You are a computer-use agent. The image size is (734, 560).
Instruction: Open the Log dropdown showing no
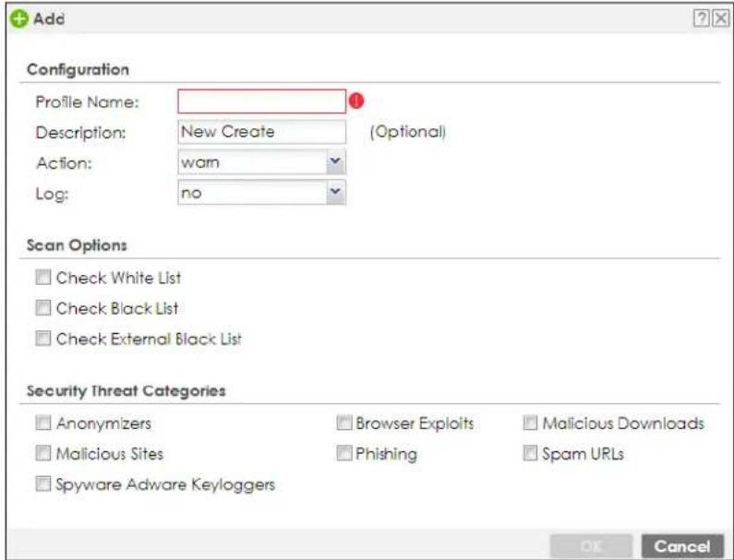tap(261, 192)
